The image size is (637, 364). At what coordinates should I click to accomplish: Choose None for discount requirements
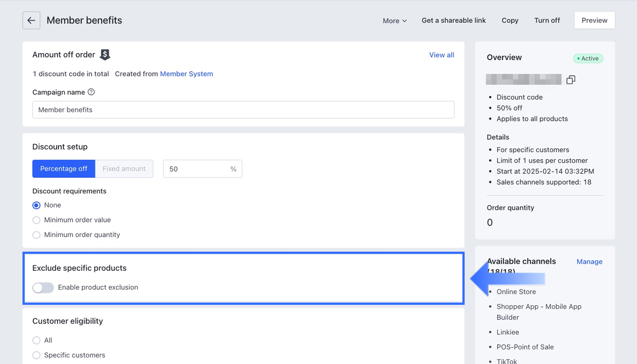36,205
